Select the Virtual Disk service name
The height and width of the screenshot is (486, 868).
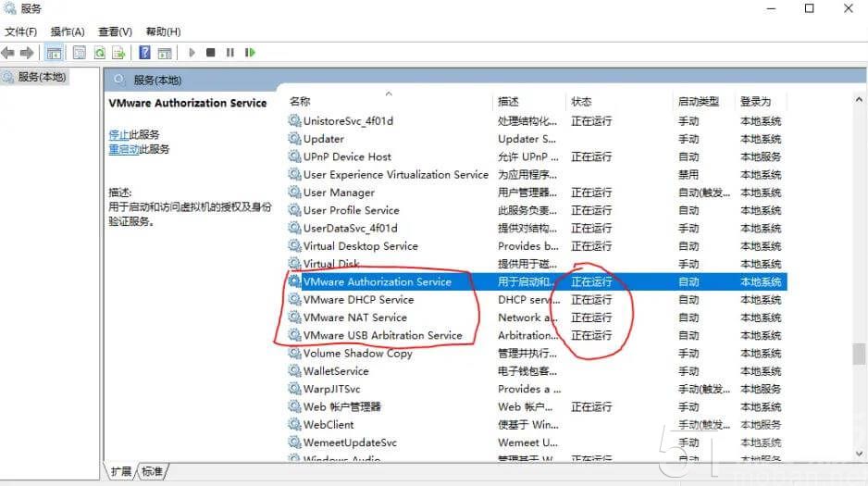click(x=331, y=264)
